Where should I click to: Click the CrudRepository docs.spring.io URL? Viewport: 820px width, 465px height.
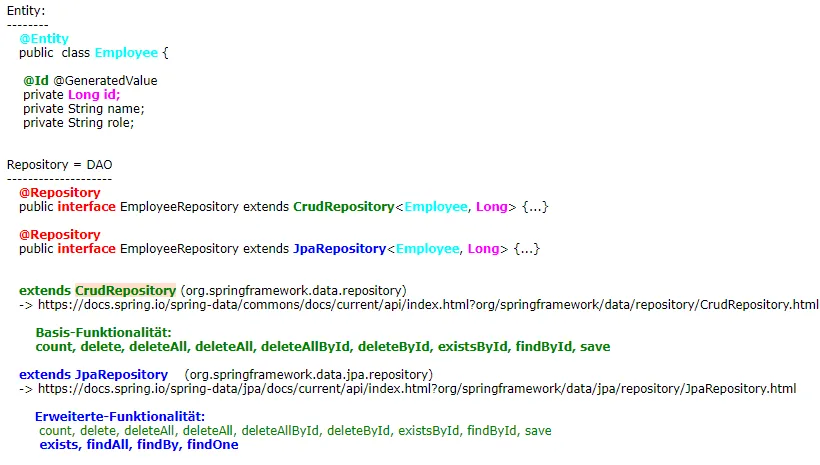click(x=428, y=305)
